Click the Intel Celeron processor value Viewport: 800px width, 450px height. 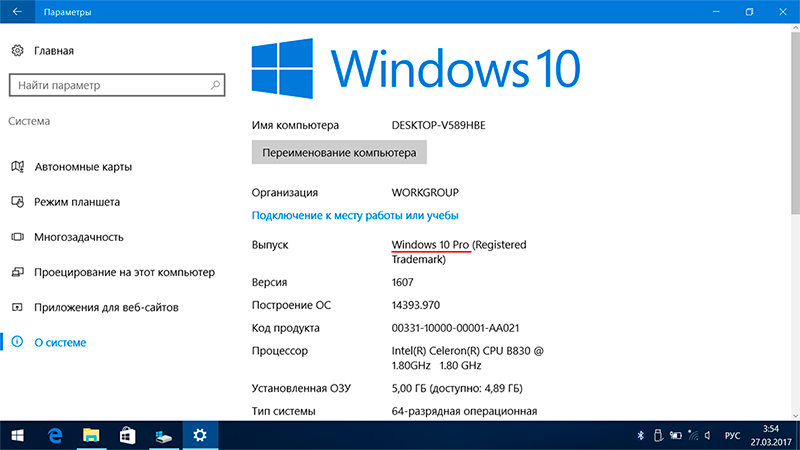467,358
